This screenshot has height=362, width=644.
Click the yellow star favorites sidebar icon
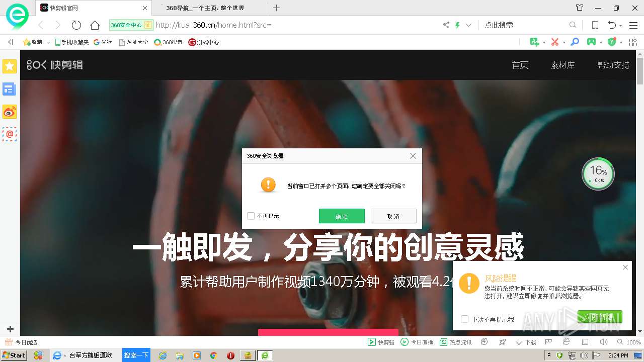click(10, 66)
